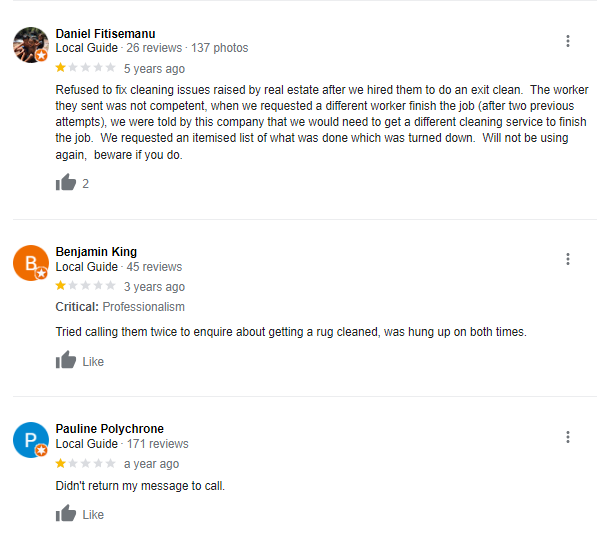Click Daniel's 26 reviews 137 photos info

point(187,48)
